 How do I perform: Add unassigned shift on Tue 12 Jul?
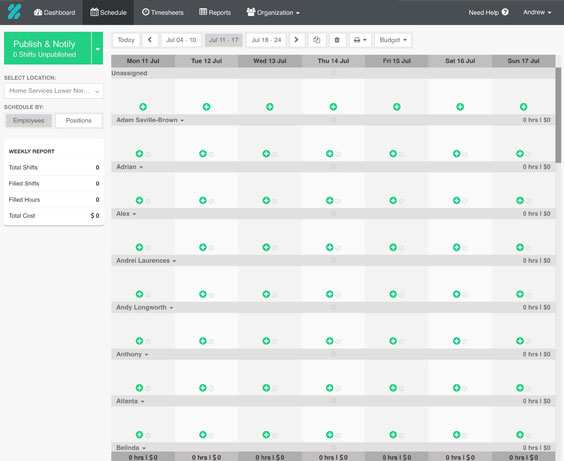coord(206,106)
